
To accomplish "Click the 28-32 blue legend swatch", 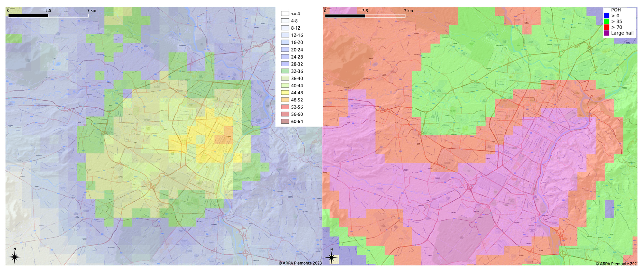I will coord(285,64).
